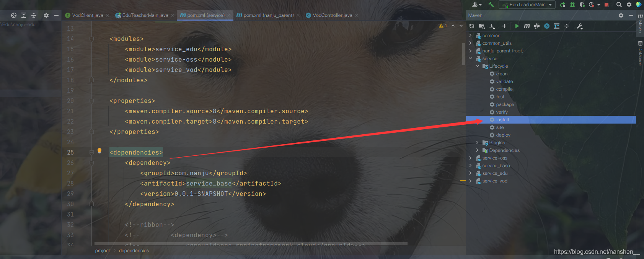644x259 pixels.
Task: Click Download Sources and Documentation icon
Action: point(492,26)
